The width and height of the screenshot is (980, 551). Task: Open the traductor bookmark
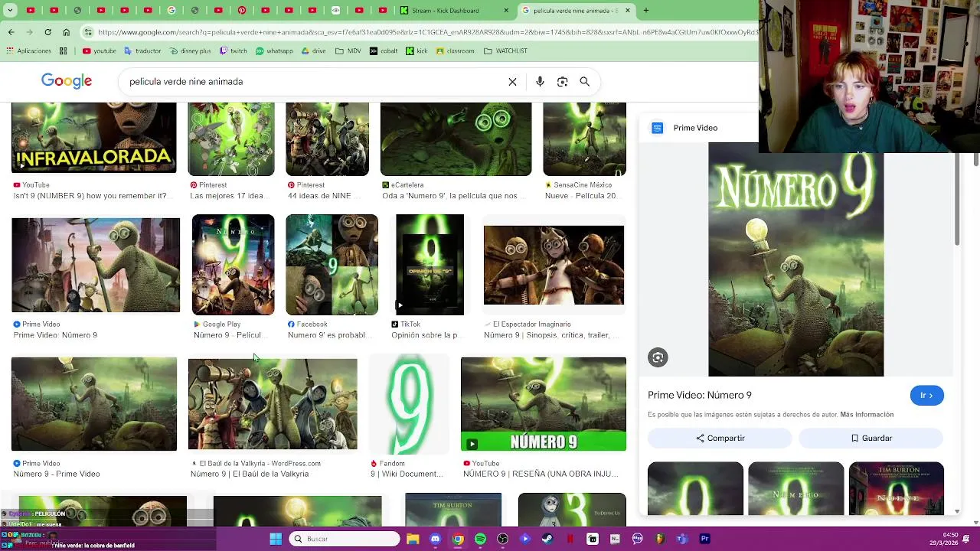click(x=142, y=51)
